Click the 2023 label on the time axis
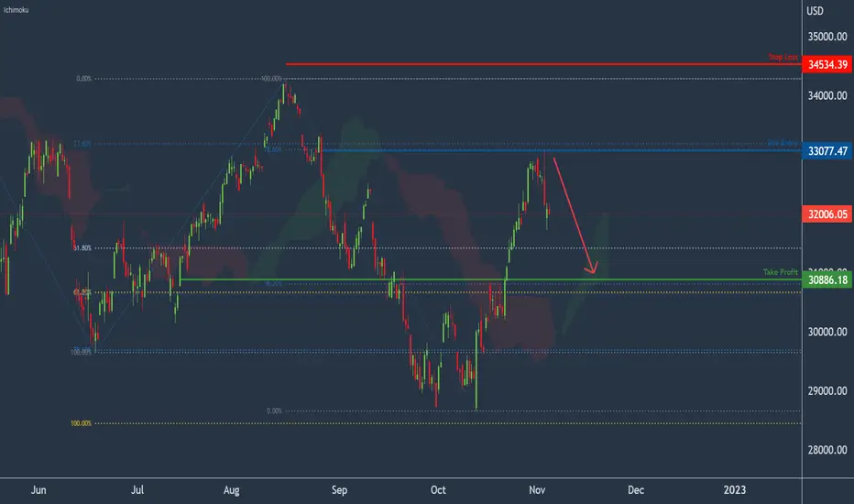The image size is (854, 504). pos(734,490)
